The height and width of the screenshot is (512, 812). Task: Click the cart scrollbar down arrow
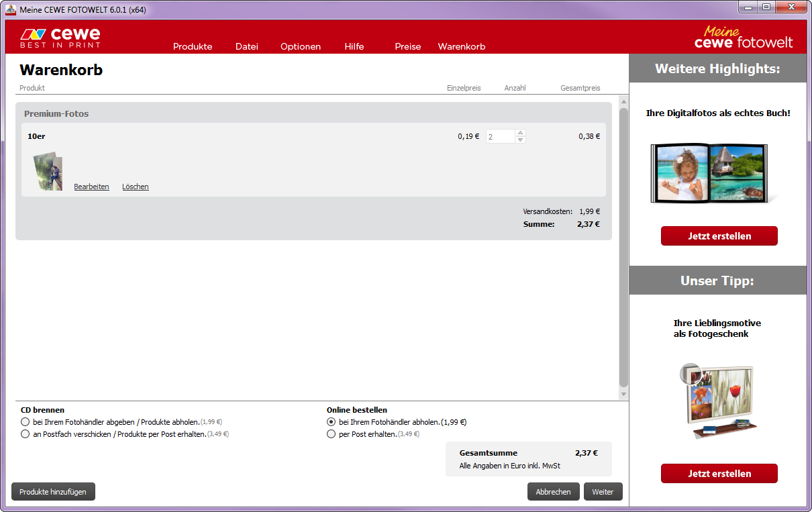click(x=623, y=394)
